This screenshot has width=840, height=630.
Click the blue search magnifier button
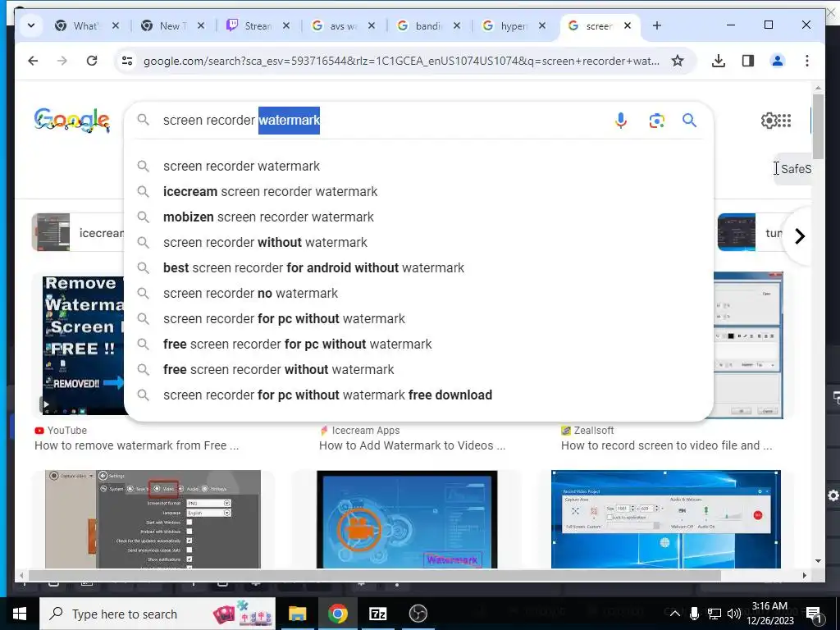689,121
